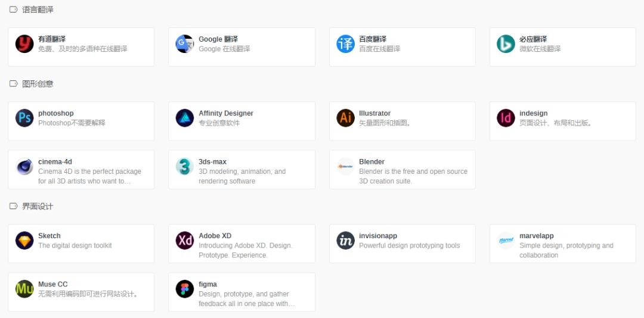Select the 界面设计 category heading
This screenshot has width=644, height=318.
38,207
